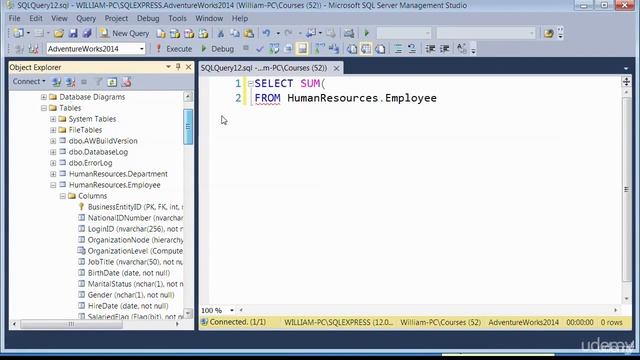The width and height of the screenshot is (640, 360).
Task: Expand the System Tables folder
Action: click(53, 119)
